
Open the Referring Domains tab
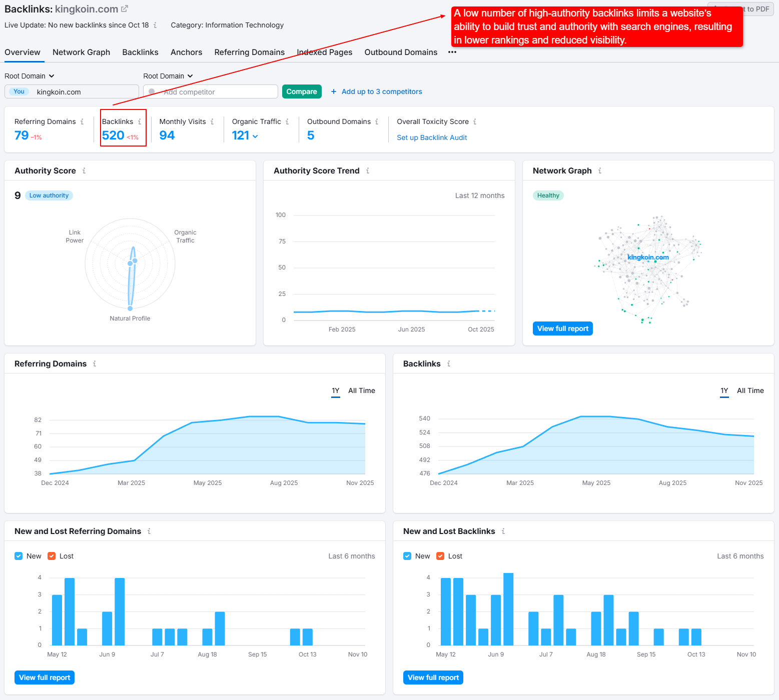coord(249,52)
